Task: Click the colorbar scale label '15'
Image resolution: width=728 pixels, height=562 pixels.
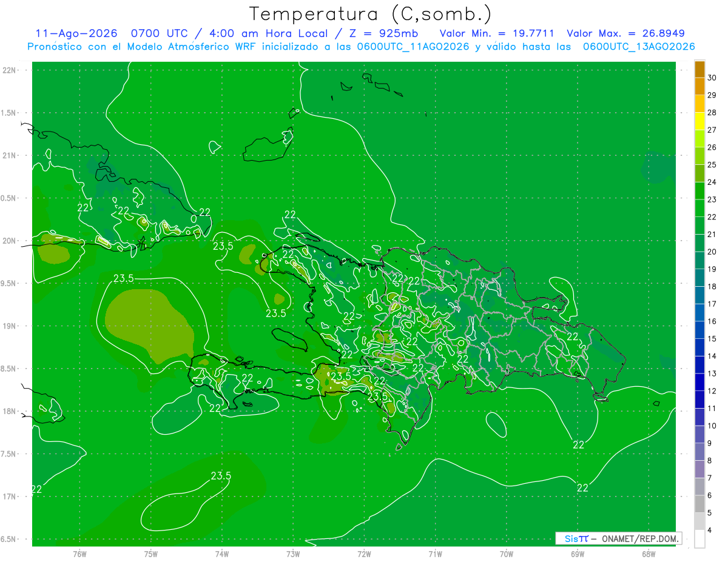Action: [712, 338]
